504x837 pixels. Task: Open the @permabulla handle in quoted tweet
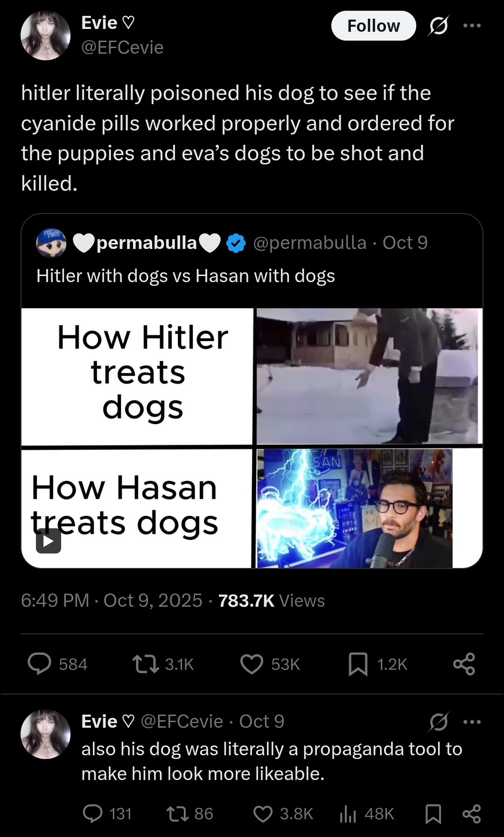pos(309,242)
